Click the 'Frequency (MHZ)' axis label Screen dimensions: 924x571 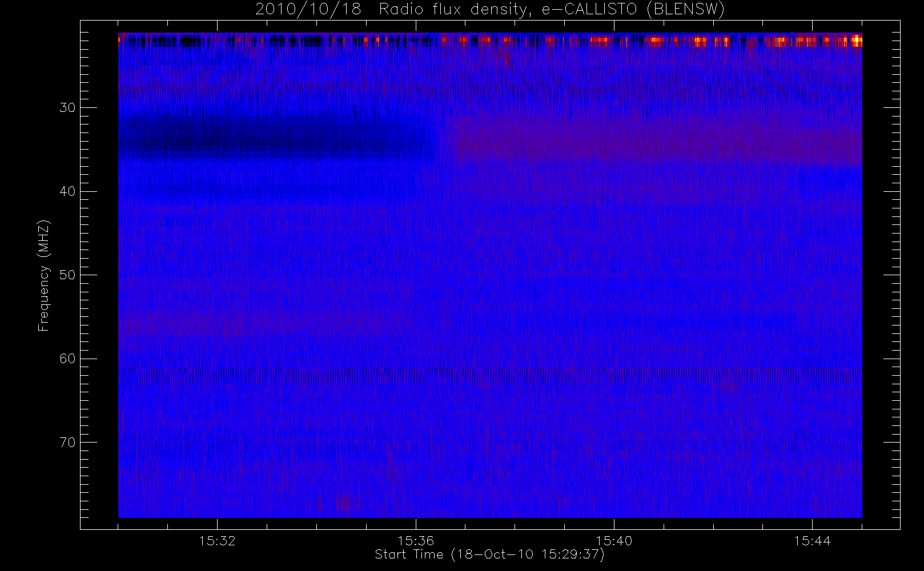point(44,275)
